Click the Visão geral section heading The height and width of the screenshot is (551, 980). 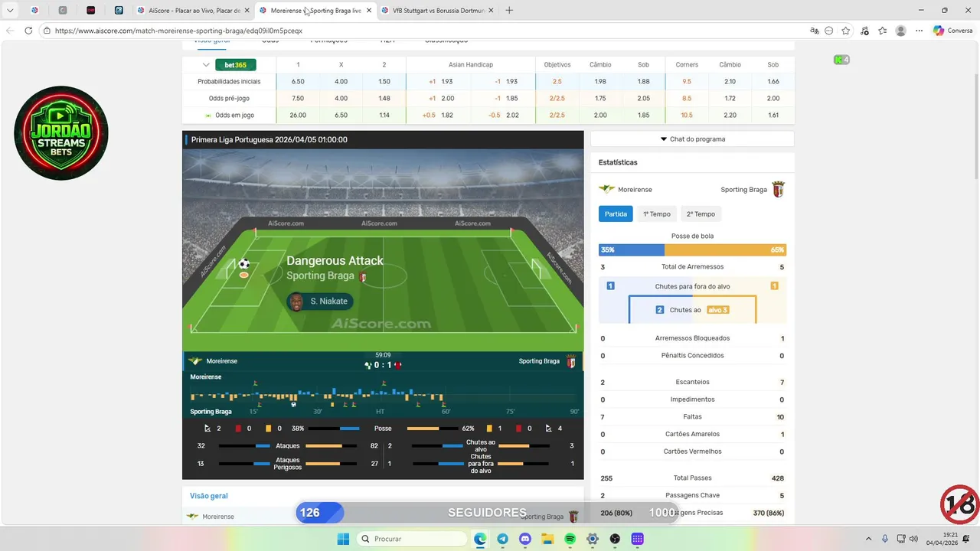(208, 496)
